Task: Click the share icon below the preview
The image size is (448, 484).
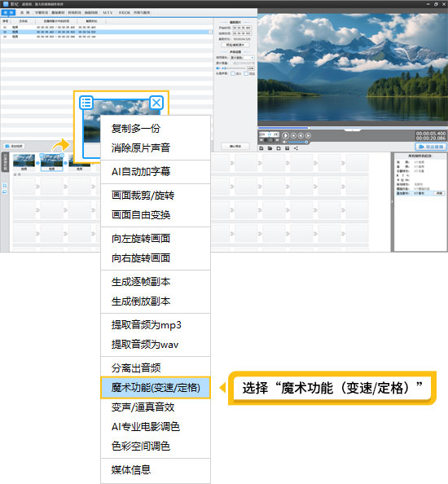Action: click(296, 148)
